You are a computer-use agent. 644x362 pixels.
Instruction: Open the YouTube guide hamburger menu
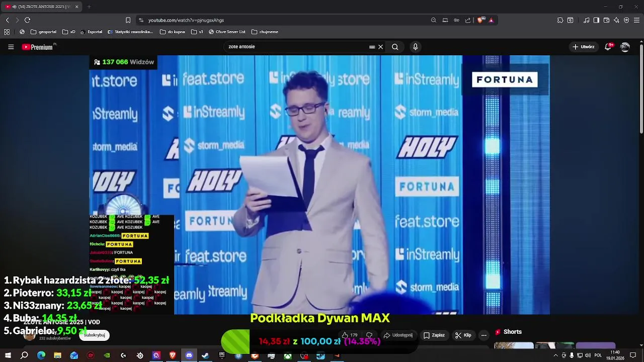11,47
